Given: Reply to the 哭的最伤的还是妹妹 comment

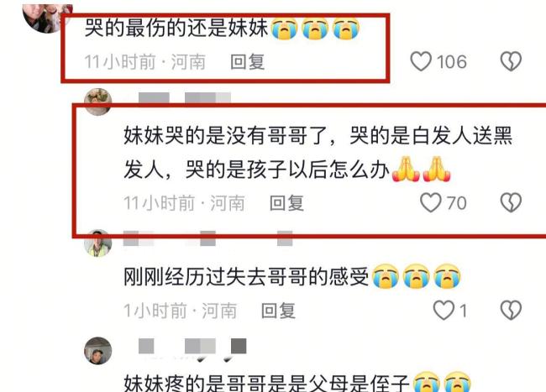Looking at the screenshot, I should [247, 62].
